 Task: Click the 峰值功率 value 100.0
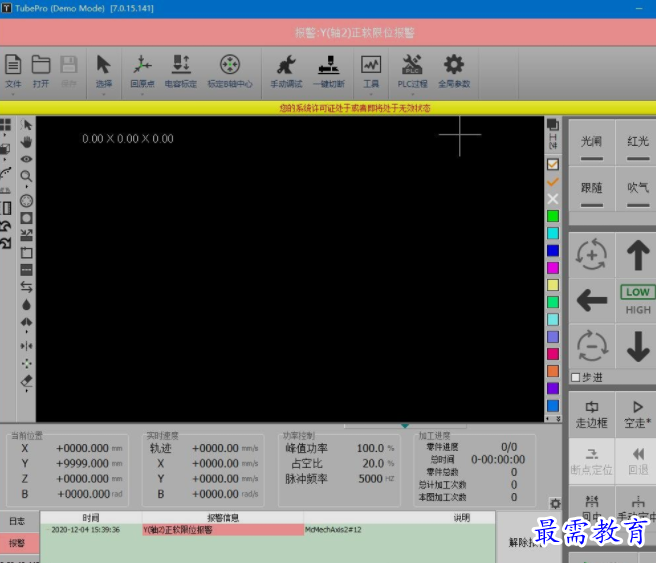pyautogui.click(x=370, y=448)
